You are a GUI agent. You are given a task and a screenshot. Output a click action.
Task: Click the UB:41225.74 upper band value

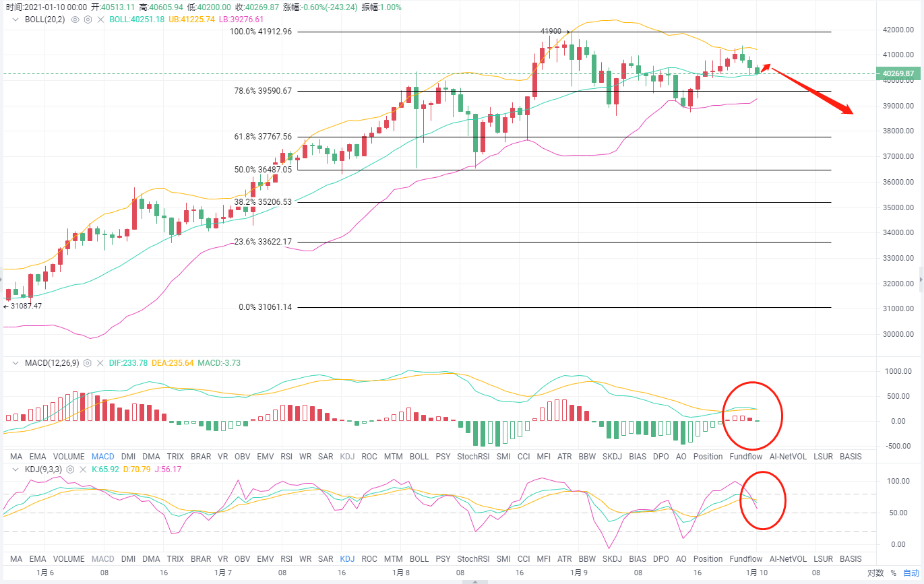(191, 20)
